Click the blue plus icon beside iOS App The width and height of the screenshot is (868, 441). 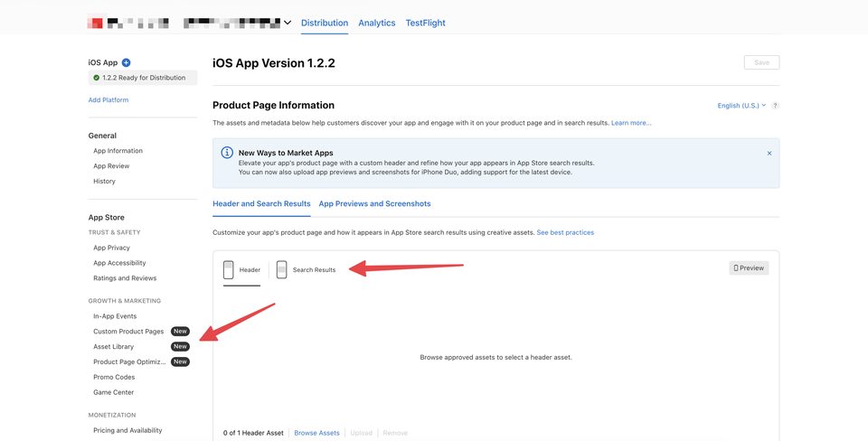click(x=127, y=62)
